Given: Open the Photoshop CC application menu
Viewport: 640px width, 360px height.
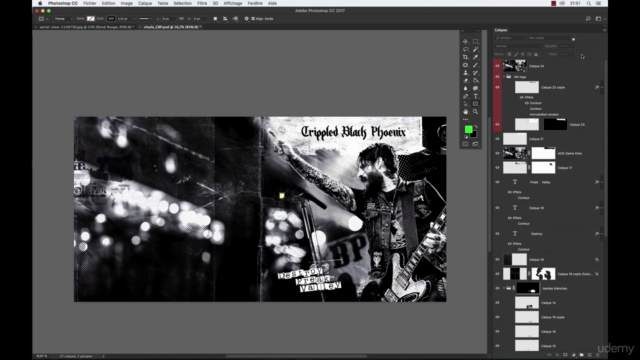Looking at the screenshot, I should tap(63, 3).
